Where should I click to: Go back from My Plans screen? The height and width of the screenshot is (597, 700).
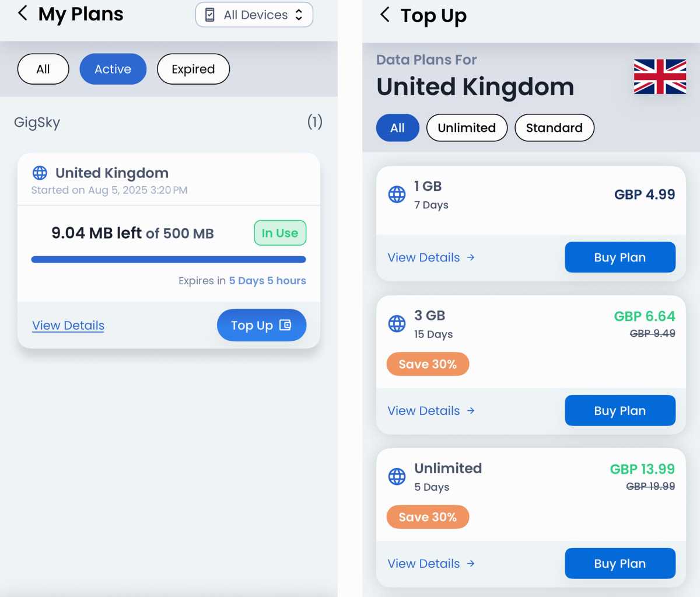point(23,13)
